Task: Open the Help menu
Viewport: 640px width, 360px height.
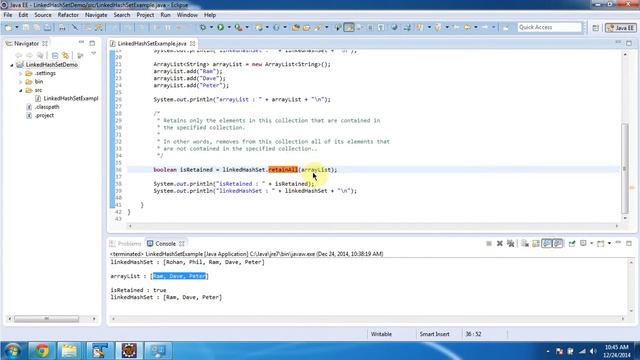Action: click(x=210, y=15)
